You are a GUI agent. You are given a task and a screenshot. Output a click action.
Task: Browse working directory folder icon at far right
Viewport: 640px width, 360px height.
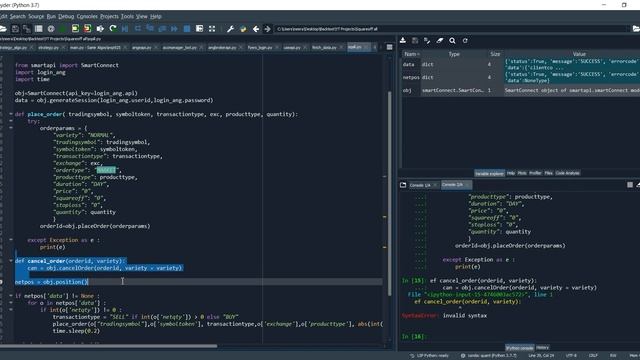(636, 29)
